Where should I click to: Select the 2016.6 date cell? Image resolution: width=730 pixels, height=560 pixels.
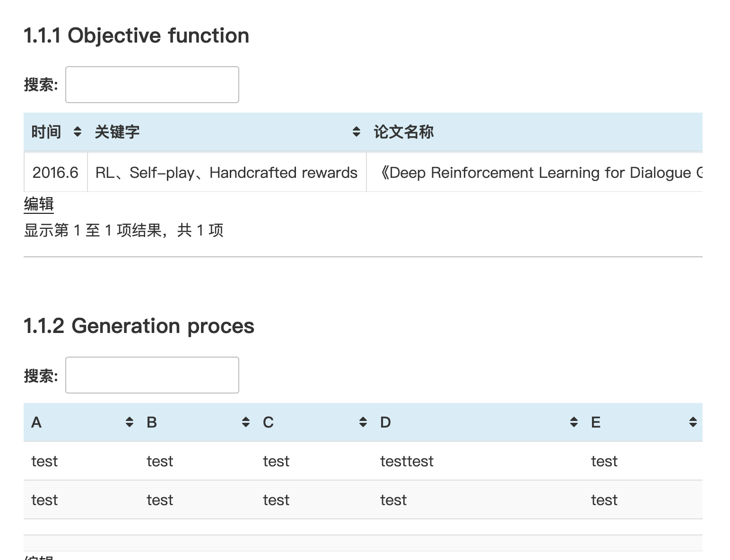(x=55, y=173)
